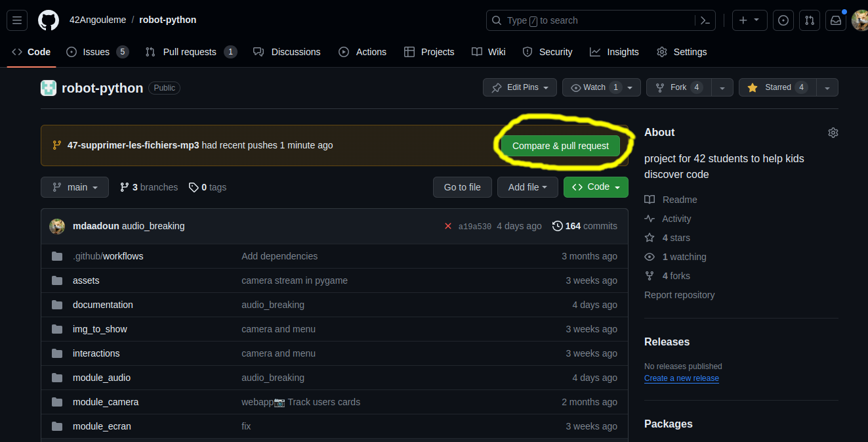Open user avatar menu in header
Screen dimensions: 868x442
click(860, 20)
